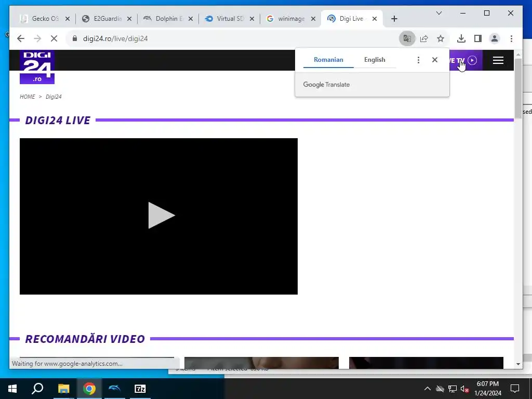View site info via the lock icon
The height and width of the screenshot is (399, 532).
click(75, 38)
